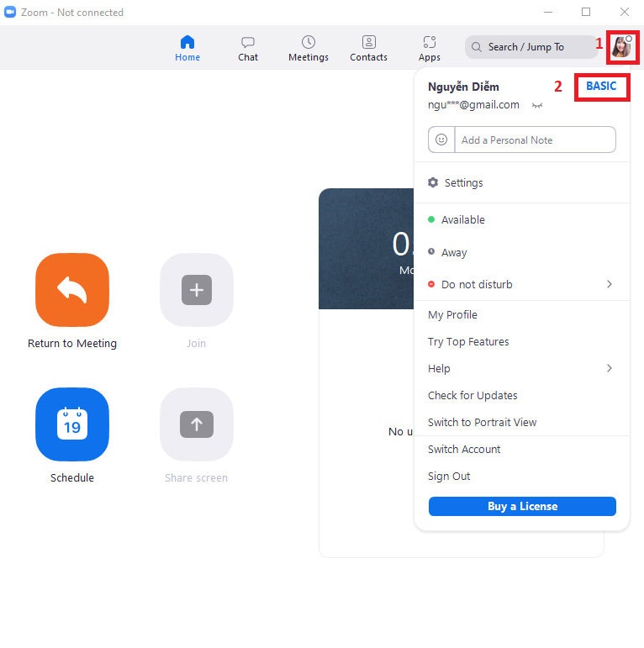This screenshot has width=644, height=648.
Task: Maximize the Zoom window
Action: click(x=586, y=12)
